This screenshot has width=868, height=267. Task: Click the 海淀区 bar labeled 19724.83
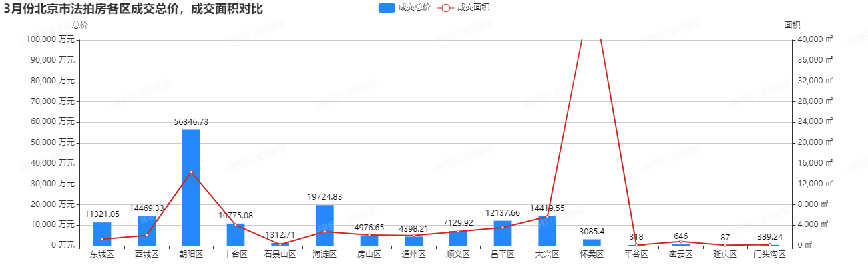click(x=324, y=225)
